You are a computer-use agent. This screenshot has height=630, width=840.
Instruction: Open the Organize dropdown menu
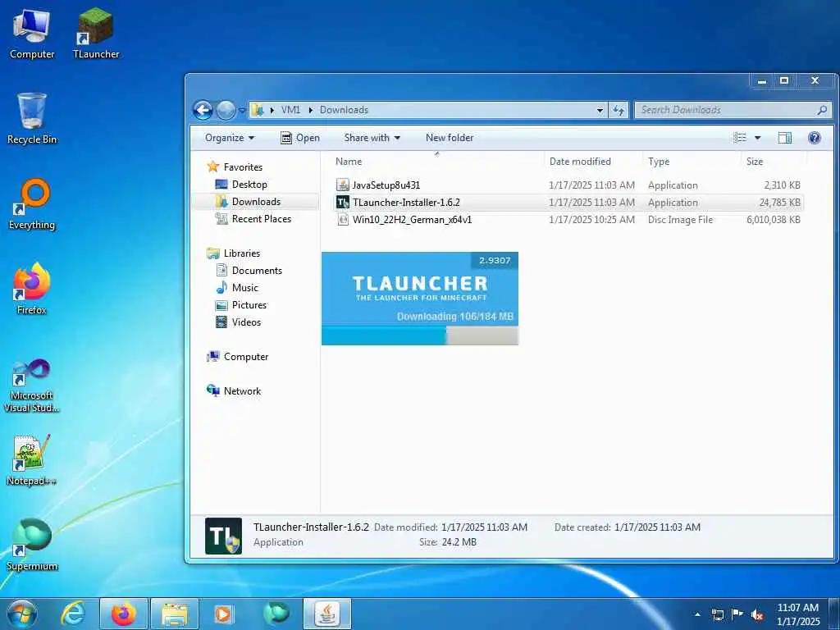click(x=230, y=138)
